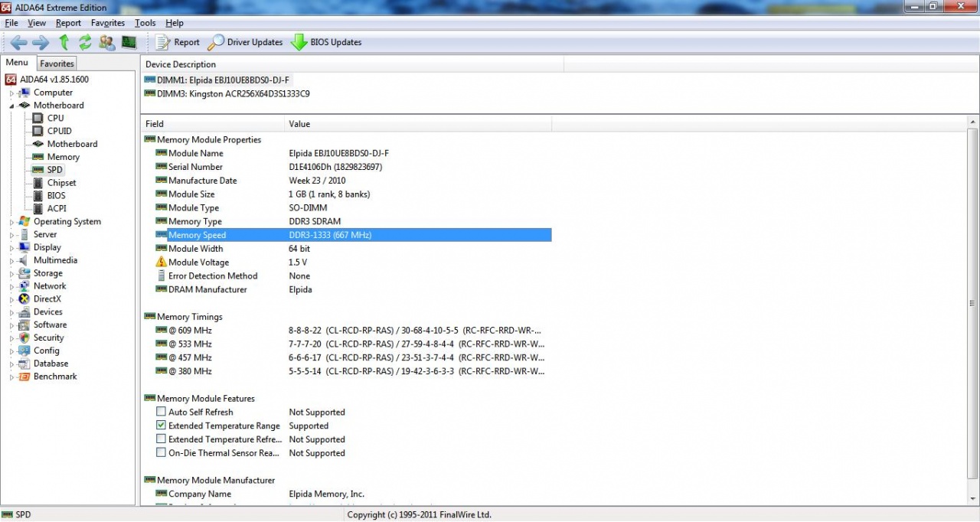The image size is (980, 522).
Task: Expand the Display node
Action: pos(11,248)
